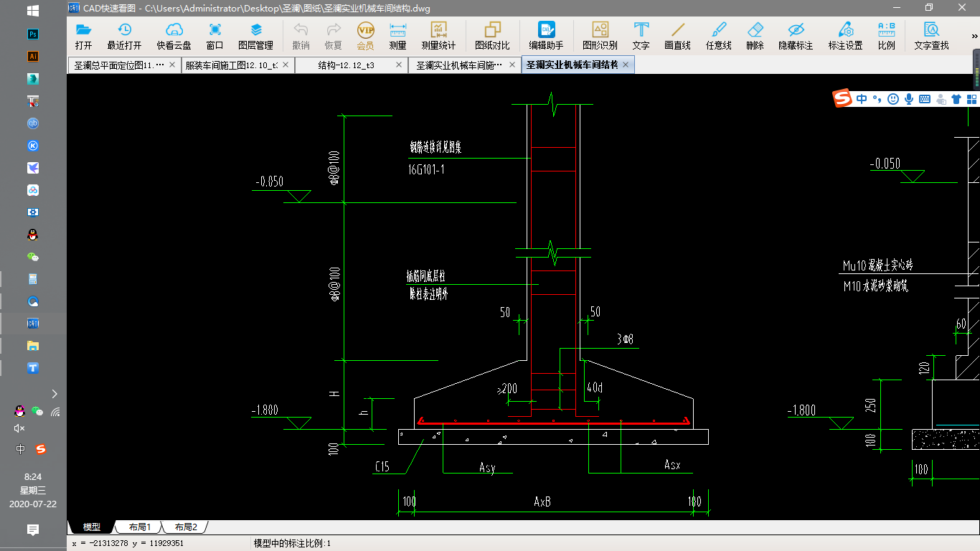Screen dimensions: 980x551
Task: Expand hidden system tray icons chevron
Action: (55, 393)
